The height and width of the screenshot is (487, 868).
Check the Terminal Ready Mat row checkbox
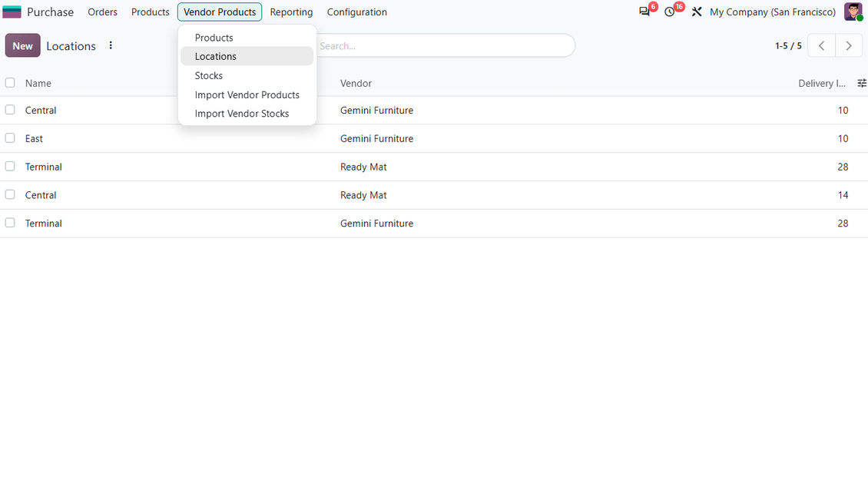click(10, 166)
